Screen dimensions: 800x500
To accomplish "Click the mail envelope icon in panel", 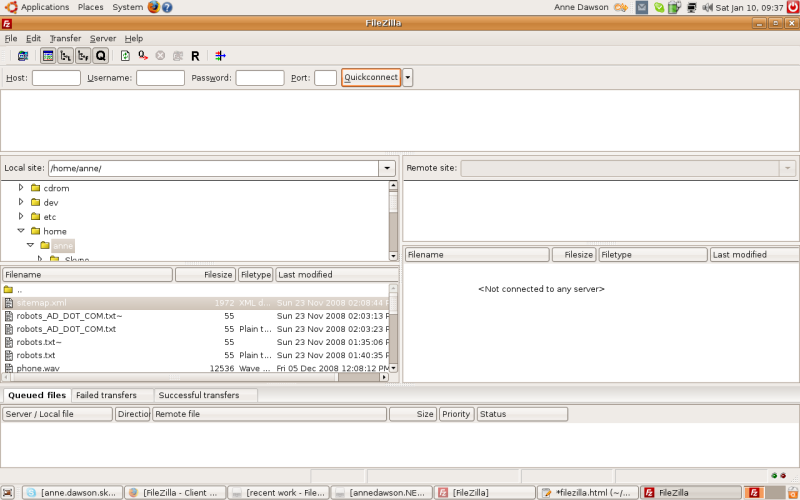I will pyautogui.click(x=641, y=7).
